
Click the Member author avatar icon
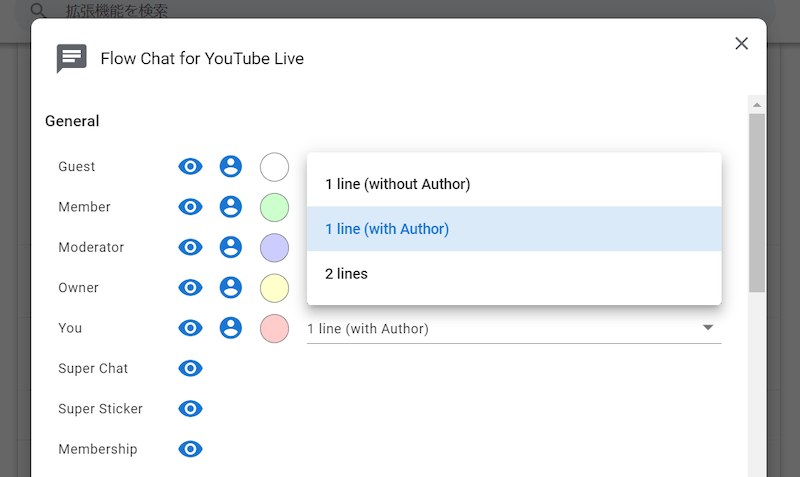(231, 207)
